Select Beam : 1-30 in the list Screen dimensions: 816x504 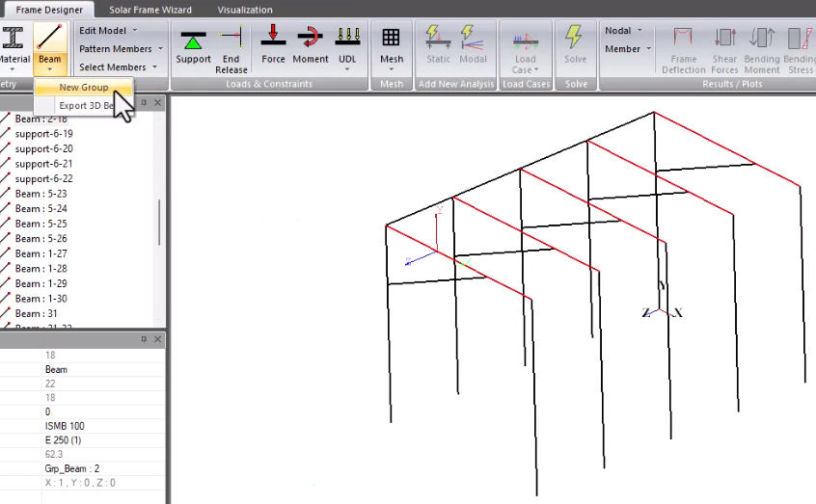41,299
